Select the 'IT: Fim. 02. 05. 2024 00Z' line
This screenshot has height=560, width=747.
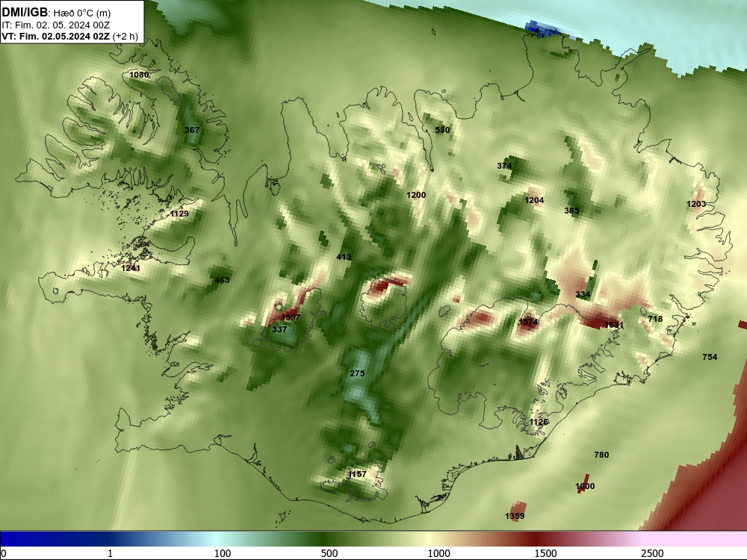pos(55,25)
